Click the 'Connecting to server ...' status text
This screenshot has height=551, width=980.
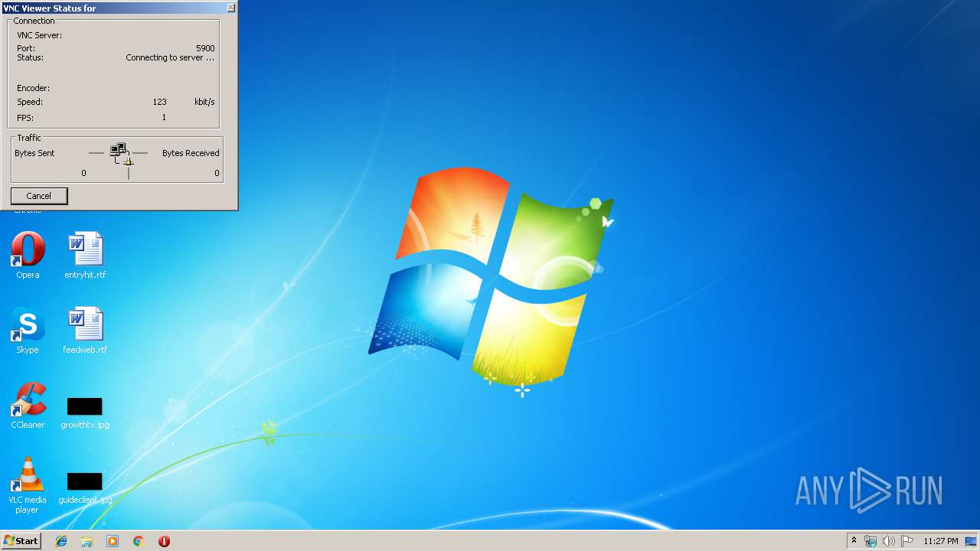[x=170, y=57]
